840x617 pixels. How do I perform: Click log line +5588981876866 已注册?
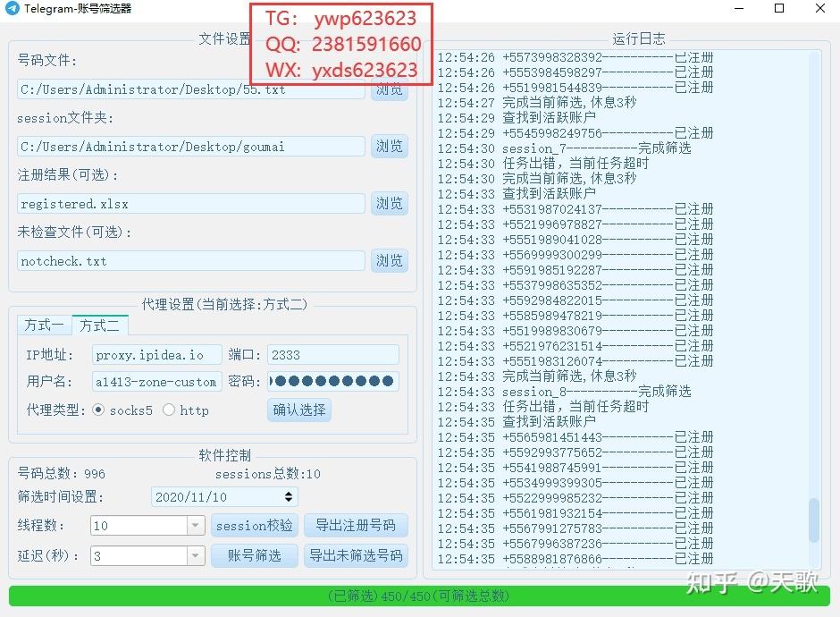click(x=575, y=559)
